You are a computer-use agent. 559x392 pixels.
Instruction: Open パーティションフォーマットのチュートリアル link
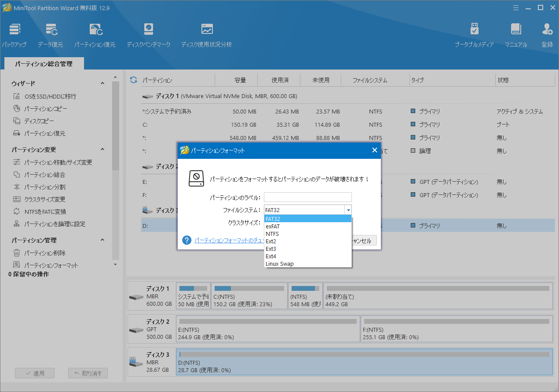230,241
